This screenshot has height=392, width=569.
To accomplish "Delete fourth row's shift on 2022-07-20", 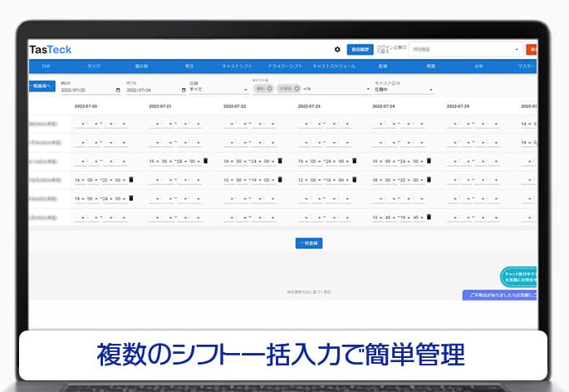I will click(130, 179).
